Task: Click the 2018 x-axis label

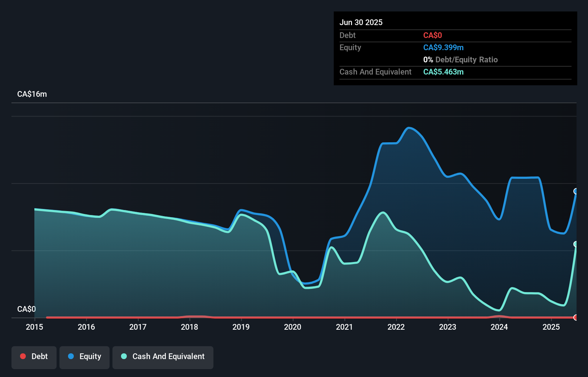Action: click(189, 327)
